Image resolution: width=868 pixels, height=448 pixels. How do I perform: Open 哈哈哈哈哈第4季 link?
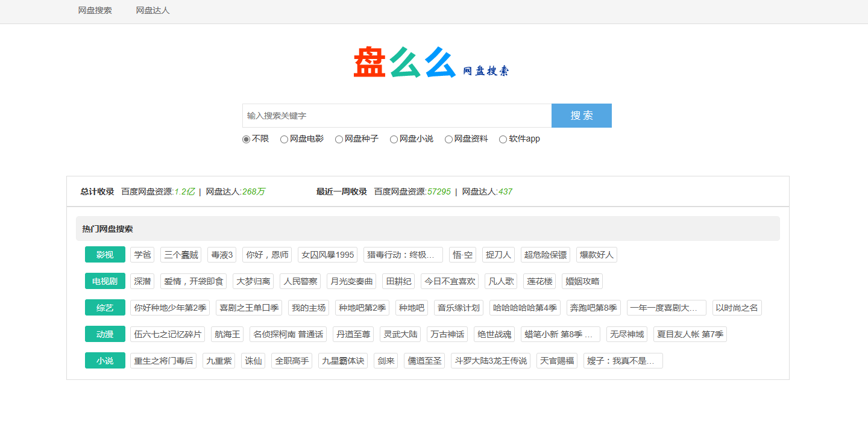[x=525, y=308]
